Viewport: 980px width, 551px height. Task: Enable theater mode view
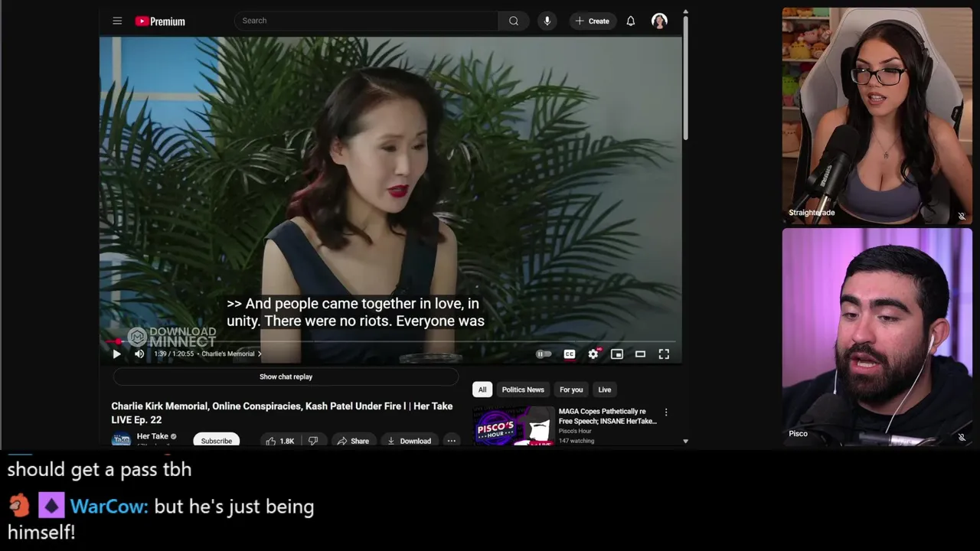(640, 354)
